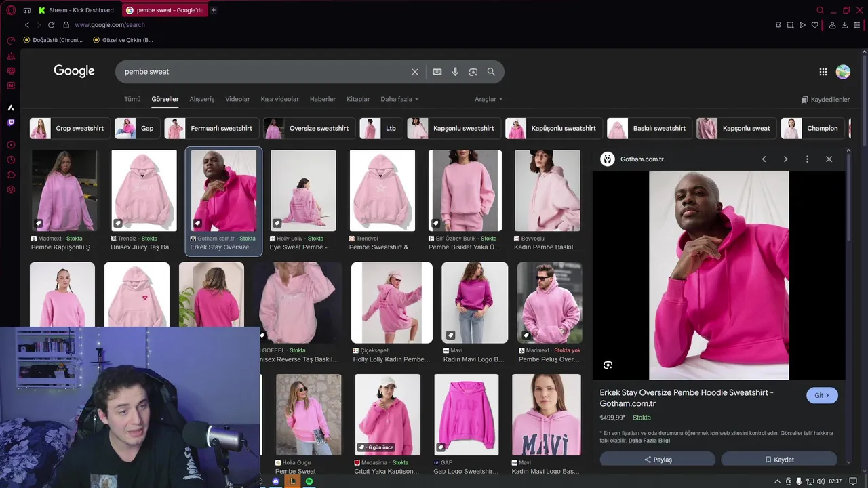868x488 pixels.
Task: Search inside preview image with Lens
Action: click(608, 365)
